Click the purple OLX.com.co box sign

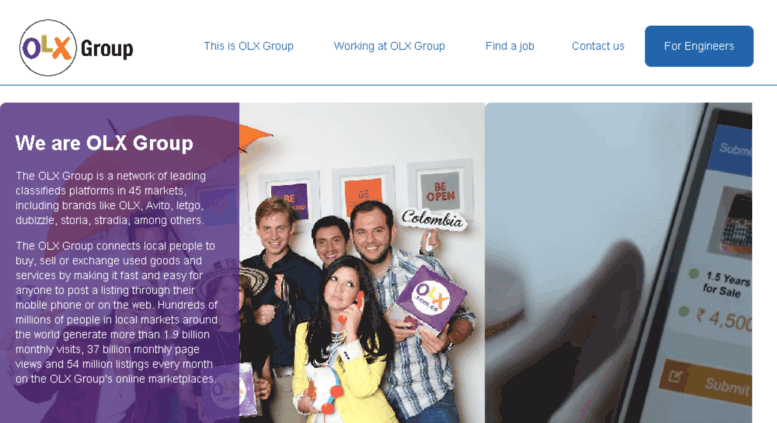click(430, 299)
